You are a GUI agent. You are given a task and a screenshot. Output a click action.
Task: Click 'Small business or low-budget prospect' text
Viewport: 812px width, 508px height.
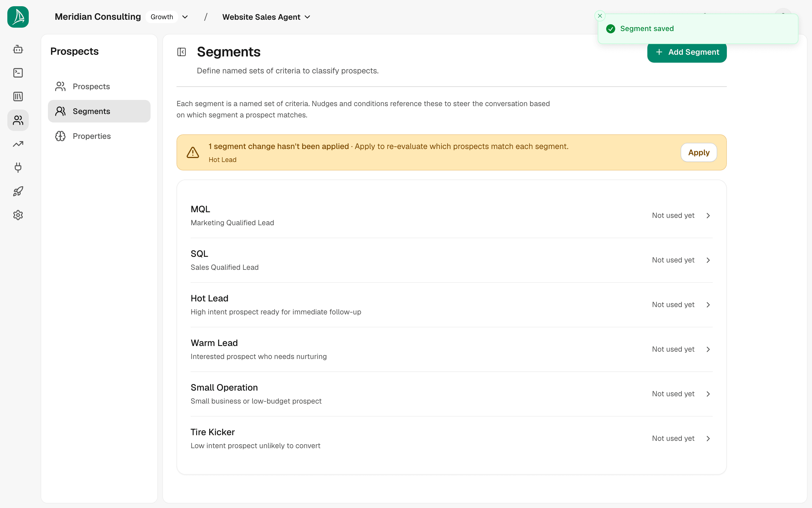pyautogui.click(x=256, y=401)
